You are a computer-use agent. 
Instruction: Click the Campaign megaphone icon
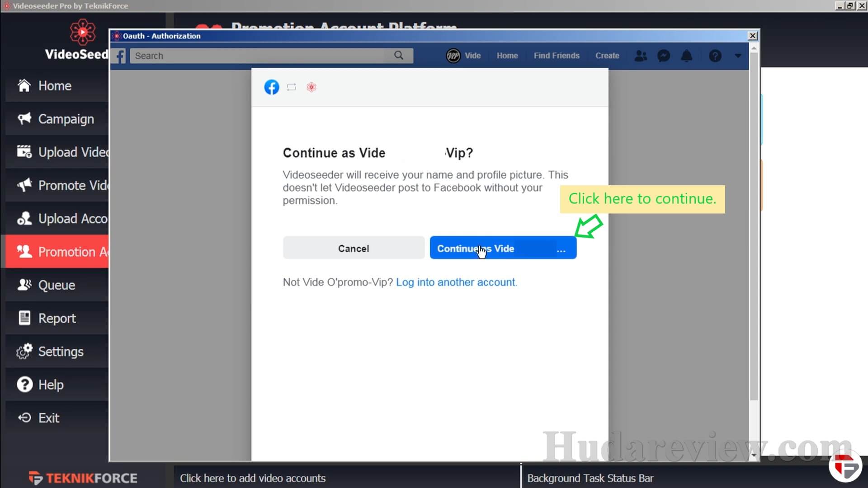tap(24, 118)
